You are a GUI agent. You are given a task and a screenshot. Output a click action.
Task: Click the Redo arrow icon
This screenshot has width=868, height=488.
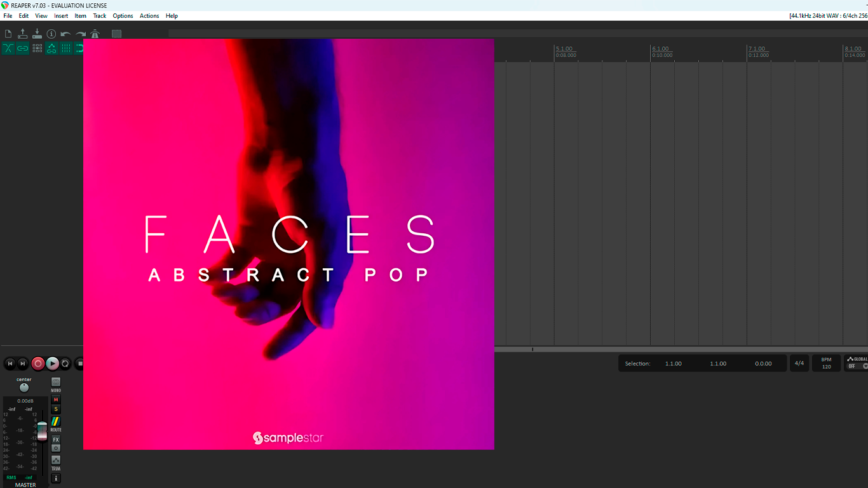(x=81, y=34)
